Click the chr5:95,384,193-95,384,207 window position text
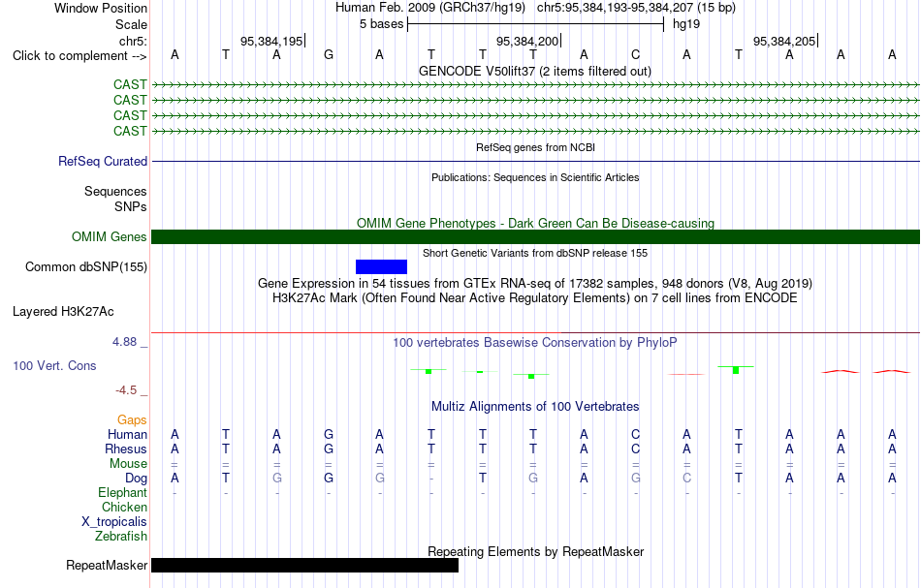Screen dimensions: 921x588 pos(637,8)
